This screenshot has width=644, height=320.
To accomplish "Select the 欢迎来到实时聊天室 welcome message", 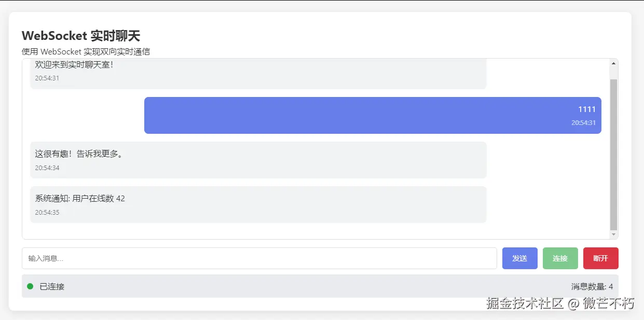I will [74, 65].
